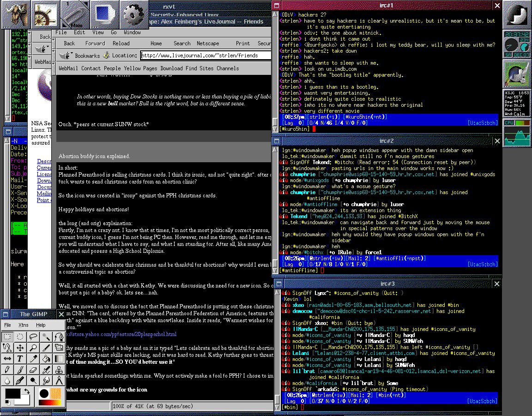Select the Transform tool in GIMP
This screenshot has height=416, width=532.
pos(59,348)
